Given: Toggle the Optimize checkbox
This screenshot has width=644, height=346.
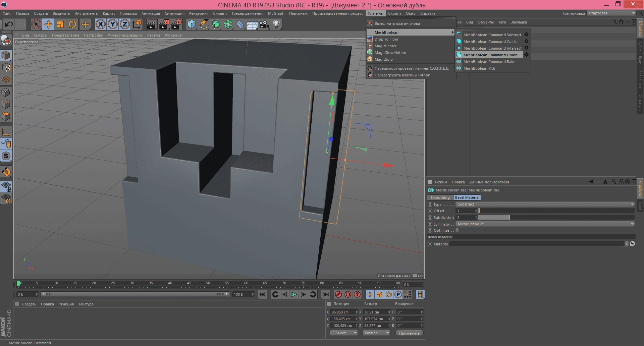Looking at the screenshot, I should pos(457,230).
